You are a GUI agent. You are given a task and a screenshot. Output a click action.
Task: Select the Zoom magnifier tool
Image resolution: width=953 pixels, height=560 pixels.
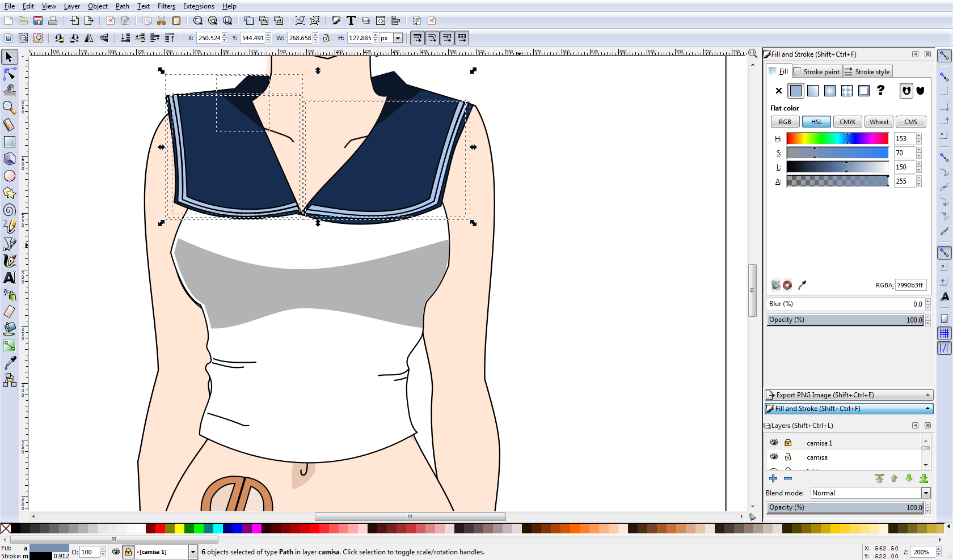pyautogui.click(x=9, y=107)
